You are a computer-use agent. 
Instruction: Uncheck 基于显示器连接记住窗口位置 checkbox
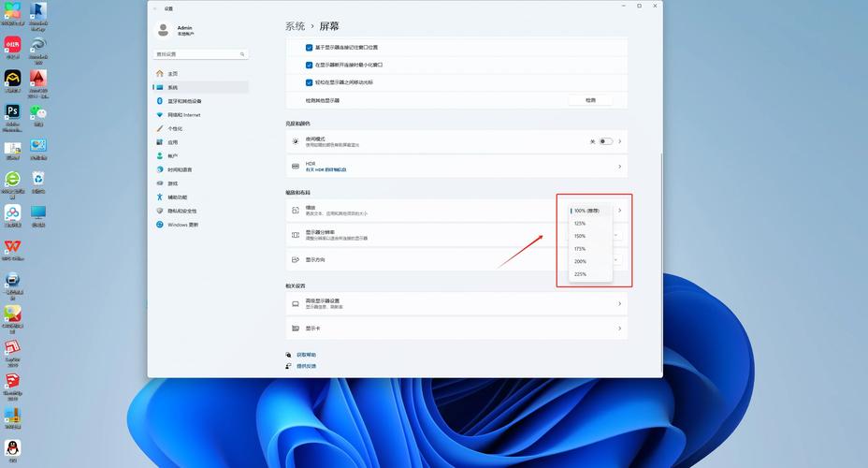pos(310,47)
